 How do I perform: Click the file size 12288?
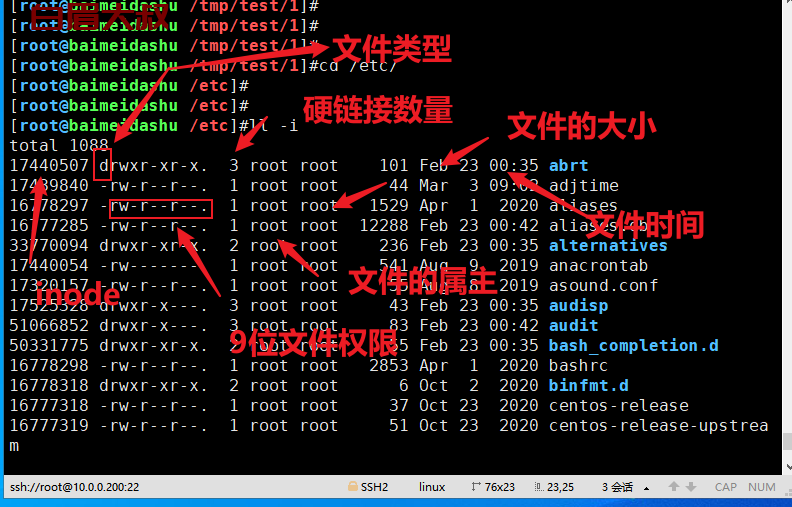pyautogui.click(x=384, y=226)
